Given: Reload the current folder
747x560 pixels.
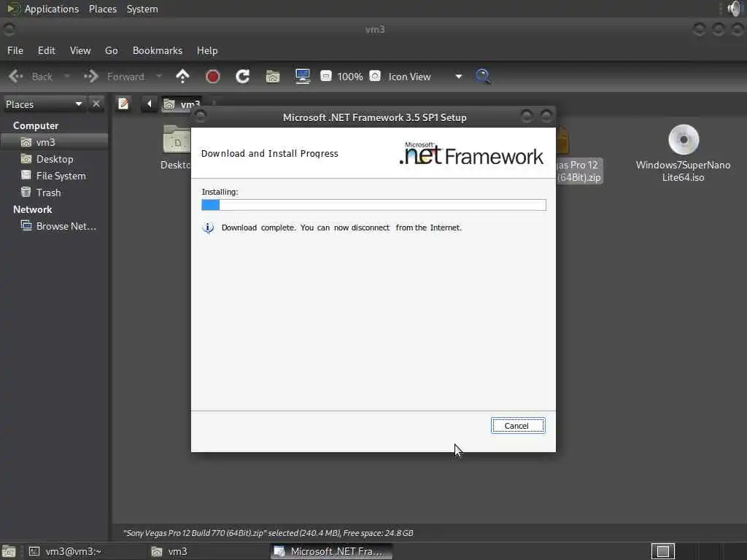Looking at the screenshot, I should coord(242,76).
